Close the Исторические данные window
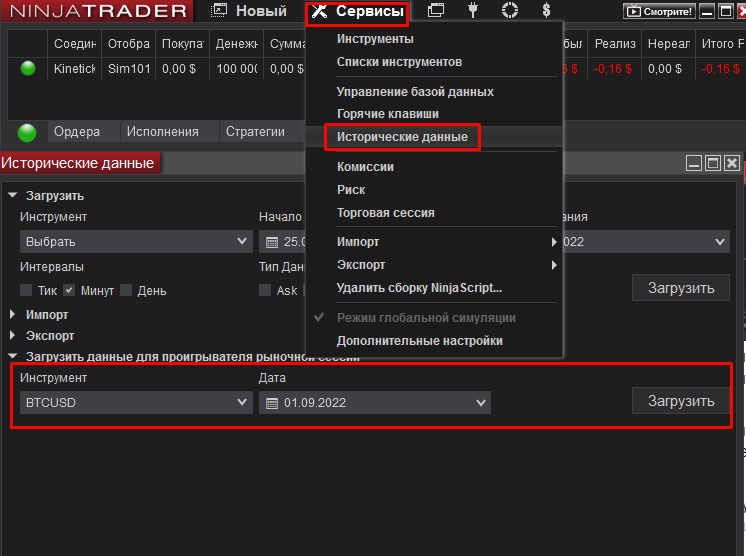The height and width of the screenshot is (556, 746). click(732, 163)
